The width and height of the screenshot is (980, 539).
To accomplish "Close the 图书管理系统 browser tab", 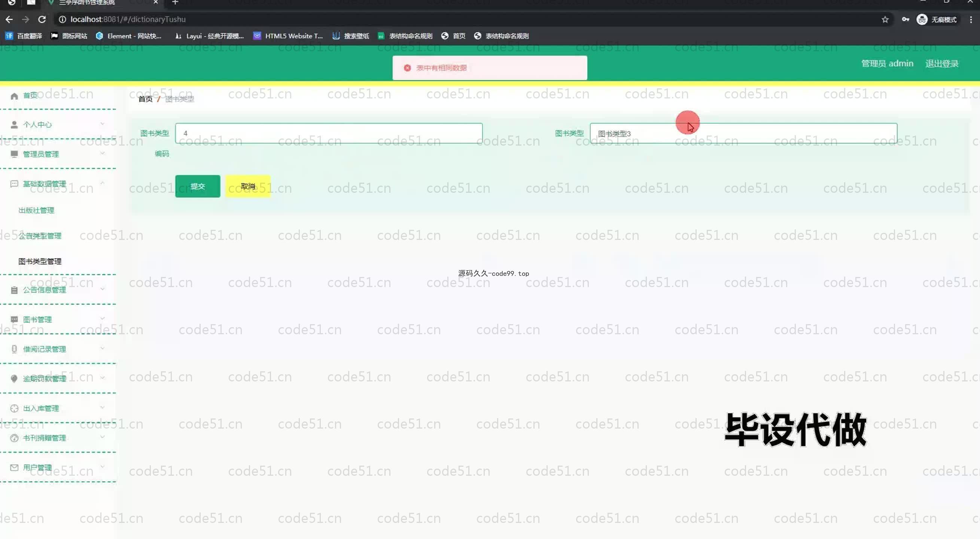I will point(156,2).
